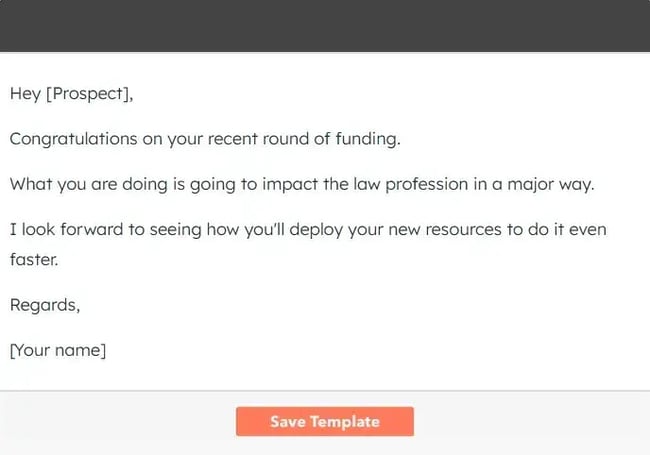Place cursor on the "Regards," closing line
This screenshot has width=650, height=455.
pos(45,305)
